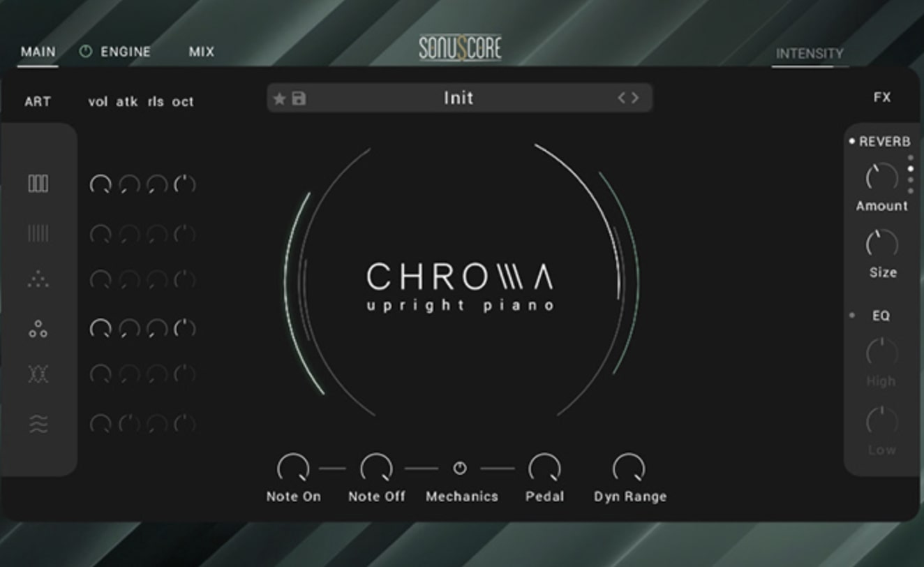Toggle the Engine power icon

click(85, 51)
